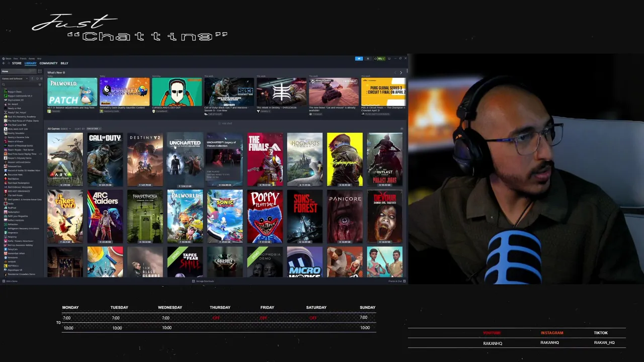Open the Sonic racing game cover
The image size is (644, 362).
225,216
